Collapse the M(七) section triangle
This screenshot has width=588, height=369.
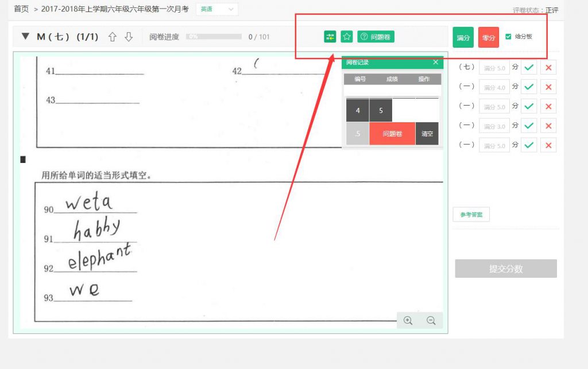pyautogui.click(x=25, y=37)
